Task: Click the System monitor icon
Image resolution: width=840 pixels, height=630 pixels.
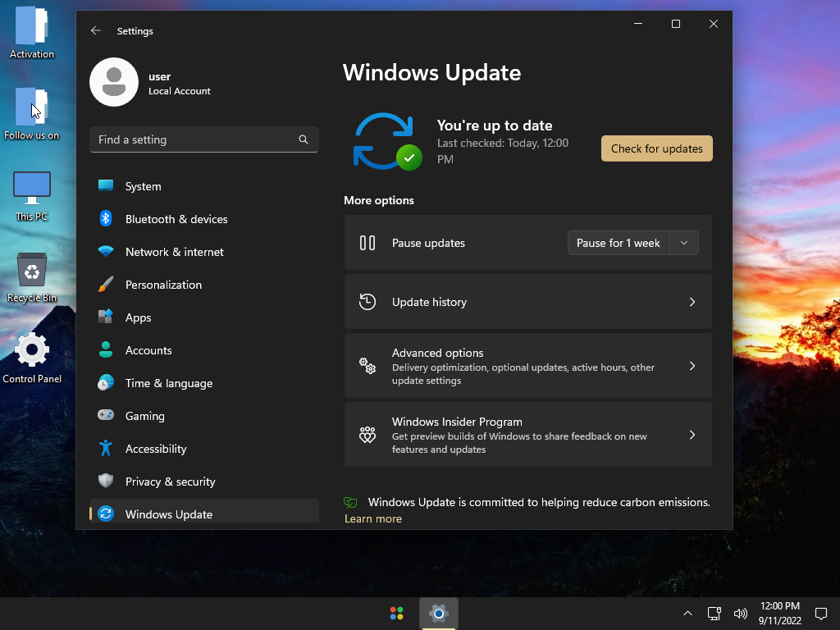Action: pyautogui.click(x=106, y=186)
